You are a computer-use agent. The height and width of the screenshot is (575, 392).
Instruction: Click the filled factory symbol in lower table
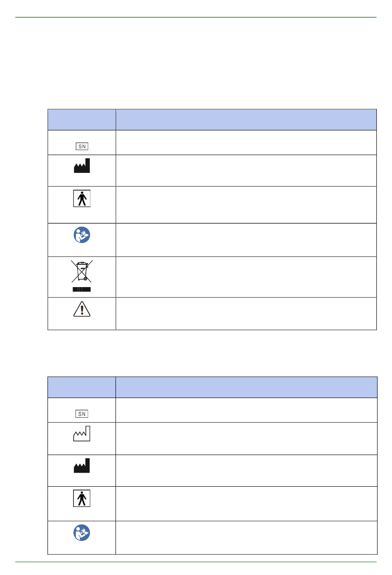pos(82,465)
